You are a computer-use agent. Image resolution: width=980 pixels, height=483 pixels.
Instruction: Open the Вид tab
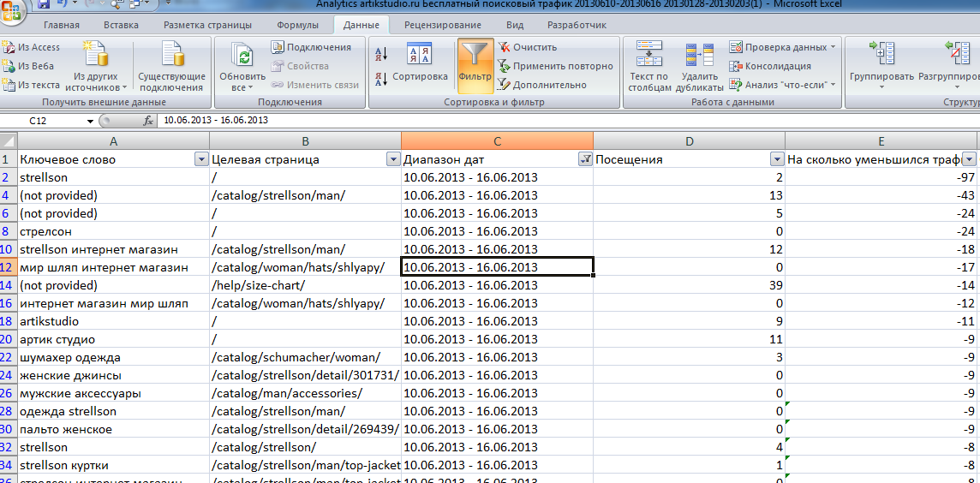click(x=514, y=25)
